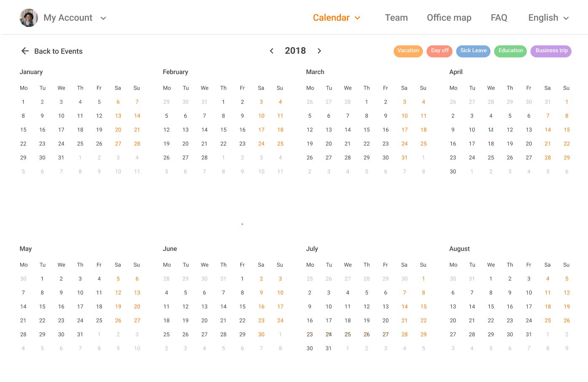Click the March month title
Image resolution: width=588 pixels, height=382 pixels.
315,72
